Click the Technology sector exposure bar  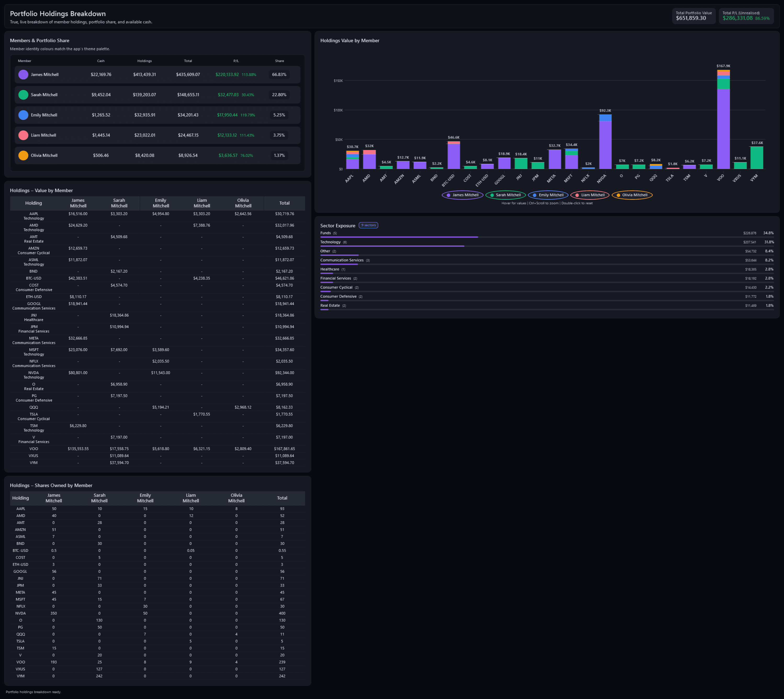point(547,246)
